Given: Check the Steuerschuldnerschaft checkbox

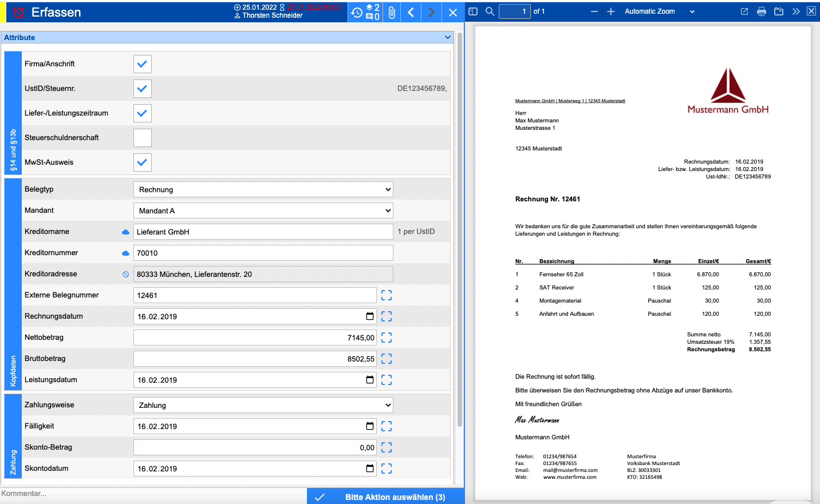Looking at the screenshot, I should pos(143,138).
